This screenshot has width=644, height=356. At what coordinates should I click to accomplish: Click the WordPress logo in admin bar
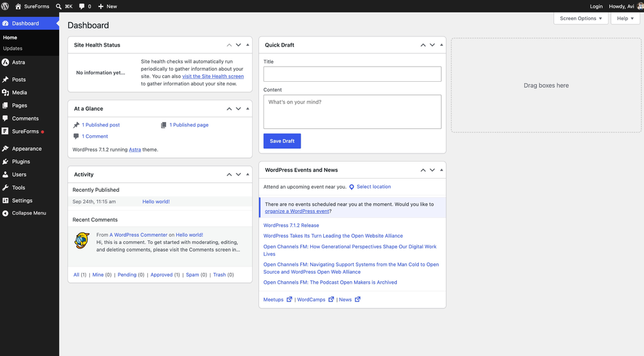coord(5,6)
